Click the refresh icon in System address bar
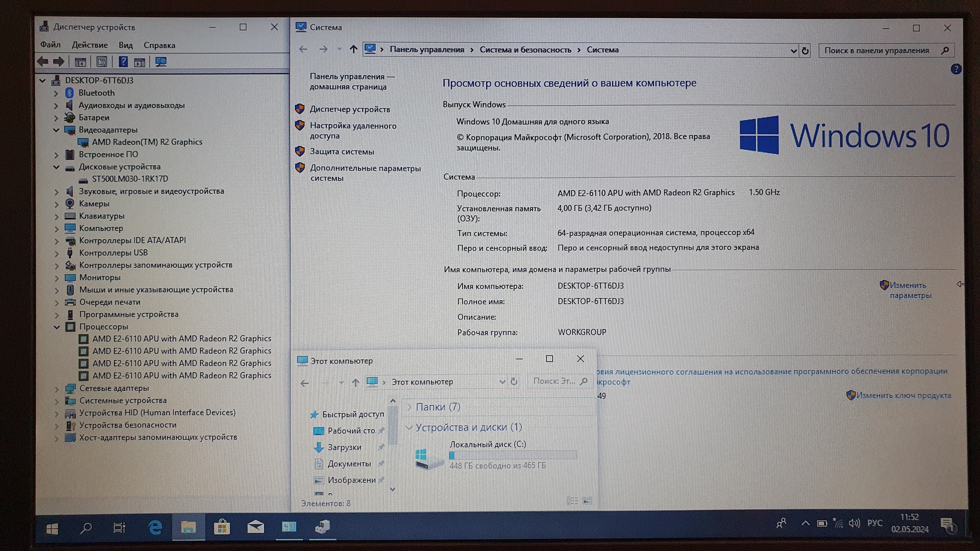980x551 pixels. [805, 50]
